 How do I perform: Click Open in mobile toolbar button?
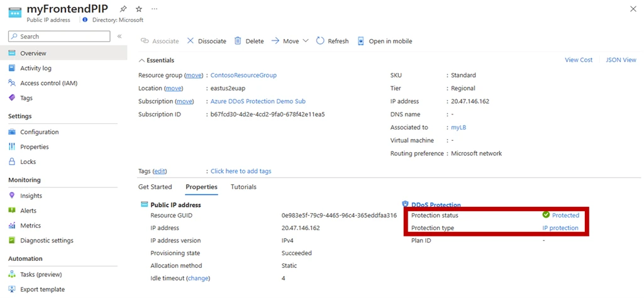(385, 41)
